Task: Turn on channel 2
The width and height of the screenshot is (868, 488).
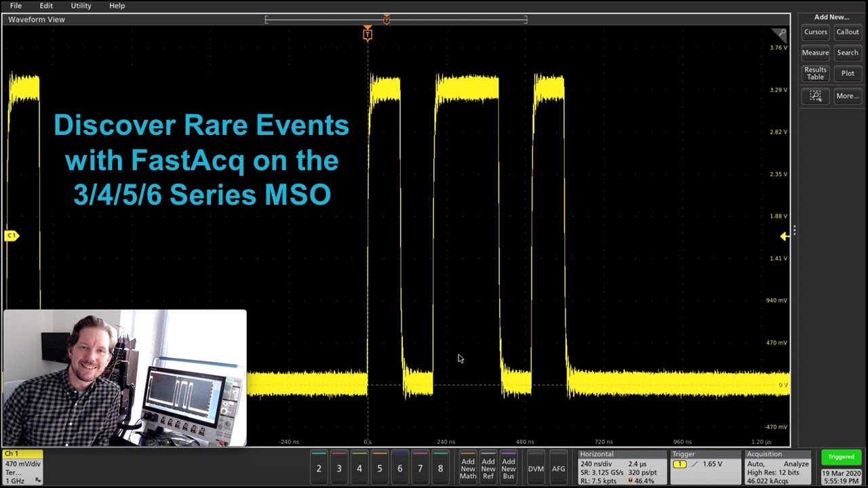Action: 319,467
